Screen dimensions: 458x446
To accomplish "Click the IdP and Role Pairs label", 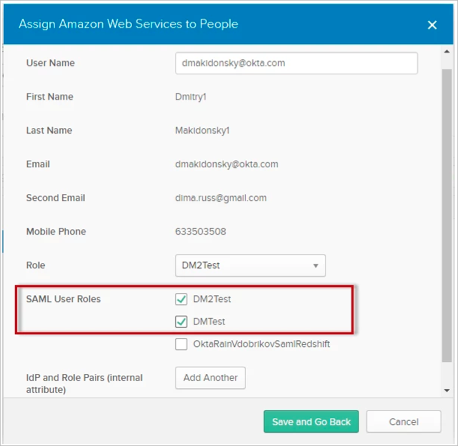I will (x=84, y=383).
